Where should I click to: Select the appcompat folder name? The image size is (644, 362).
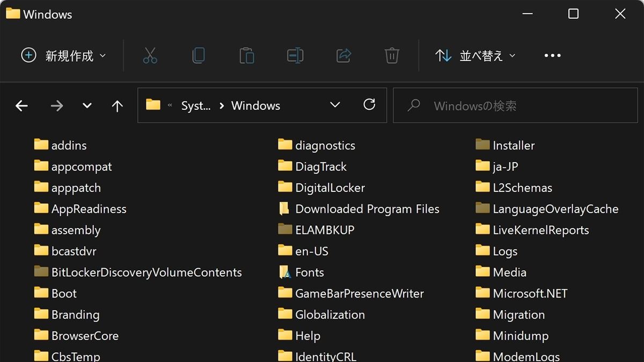pos(82,166)
